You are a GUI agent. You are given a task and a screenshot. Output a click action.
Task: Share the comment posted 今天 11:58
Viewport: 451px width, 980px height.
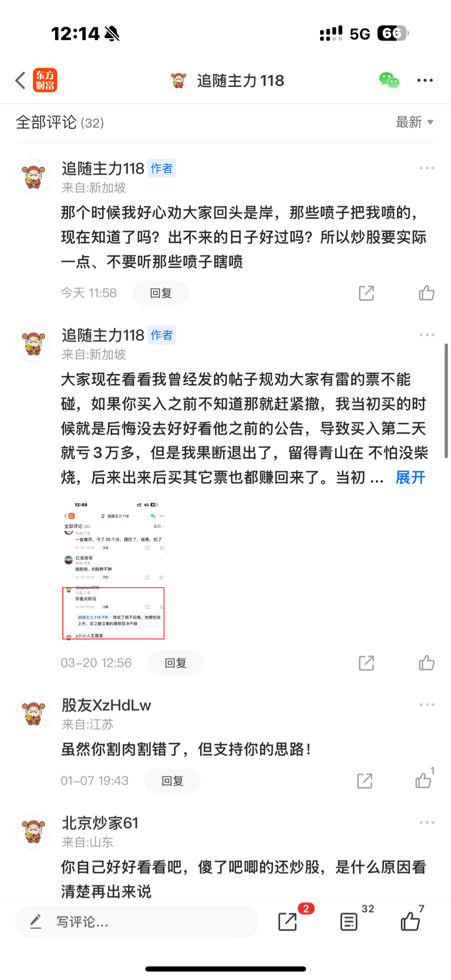point(366,292)
